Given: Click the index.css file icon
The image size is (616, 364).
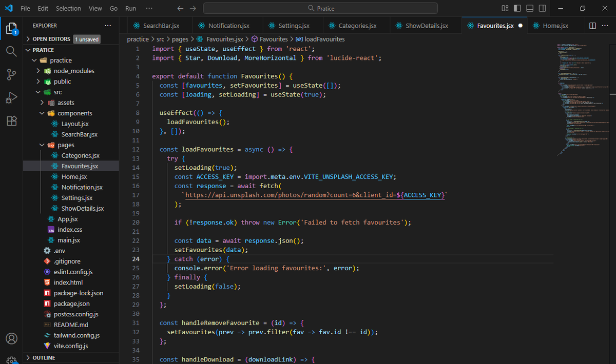Looking at the screenshot, I should point(51,230).
